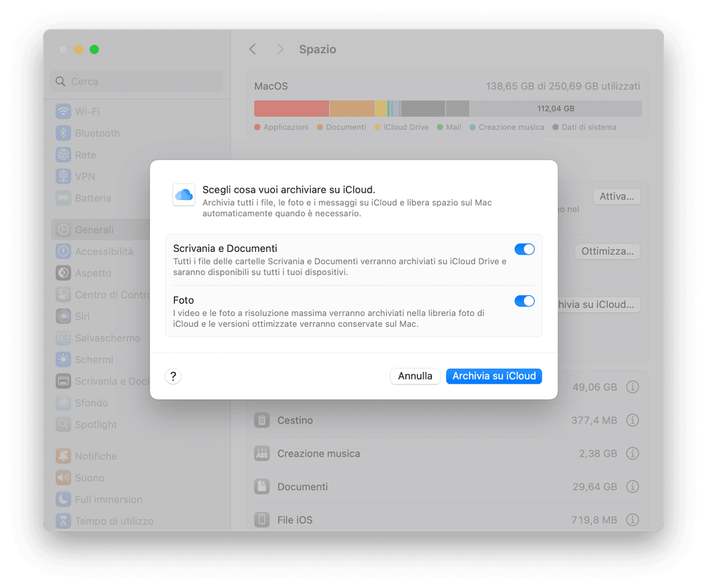Disable Scrivania e Documenti toggle
The height and width of the screenshot is (588, 707).
(x=524, y=250)
